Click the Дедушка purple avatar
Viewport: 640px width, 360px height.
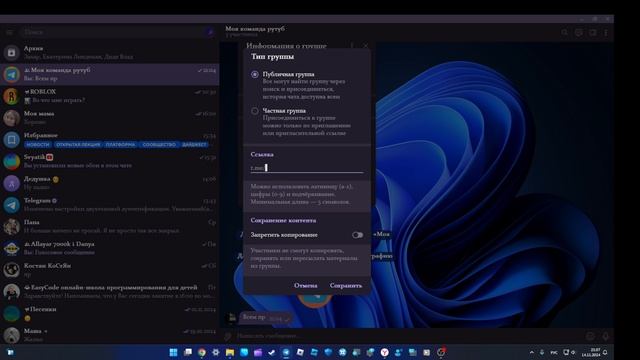pyautogui.click(x=11, y=183)
